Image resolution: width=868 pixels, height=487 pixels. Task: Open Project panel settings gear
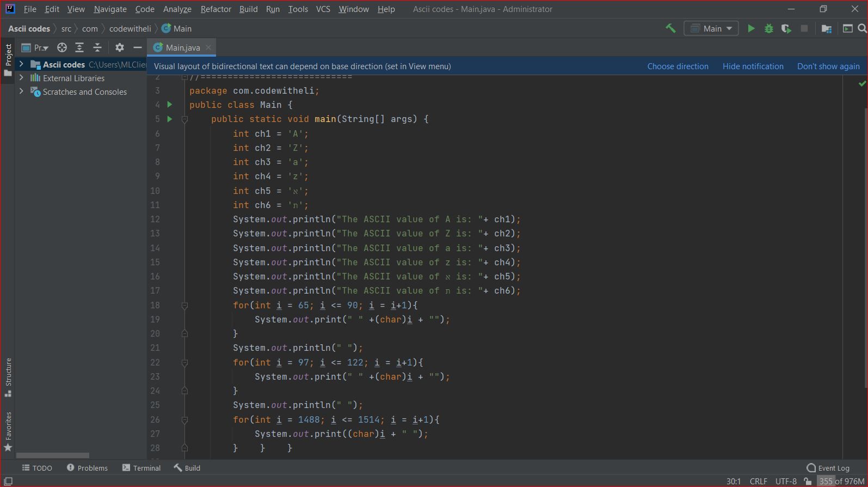tap(120, 47)
